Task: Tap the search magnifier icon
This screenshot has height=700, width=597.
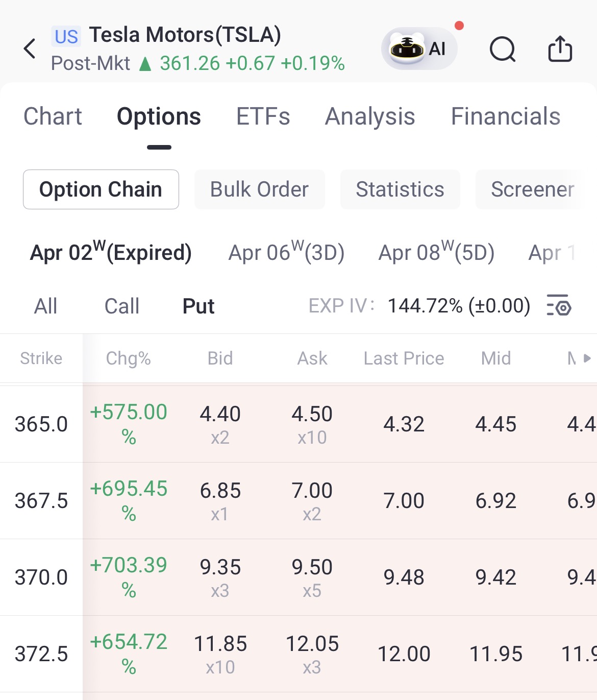Action: (x=503, y=50)
